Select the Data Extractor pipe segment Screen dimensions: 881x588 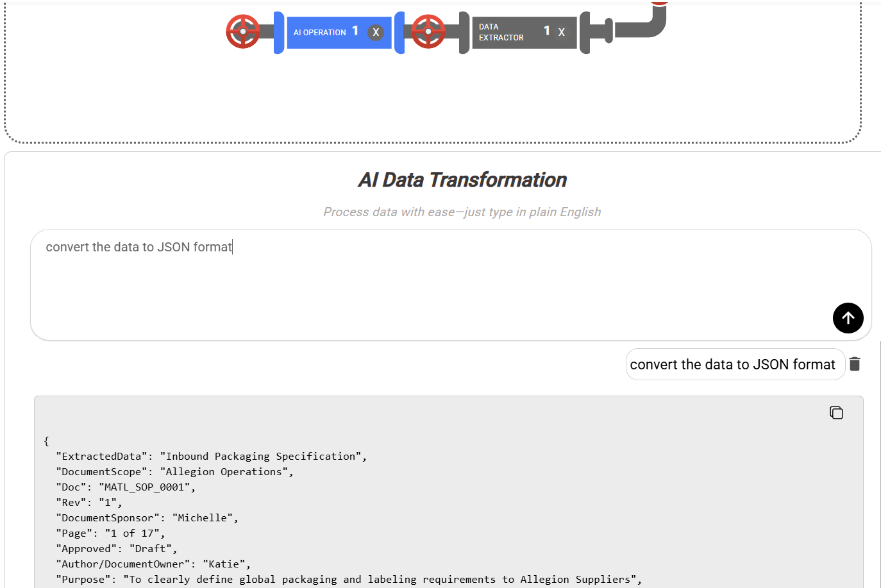coord(507,32)
